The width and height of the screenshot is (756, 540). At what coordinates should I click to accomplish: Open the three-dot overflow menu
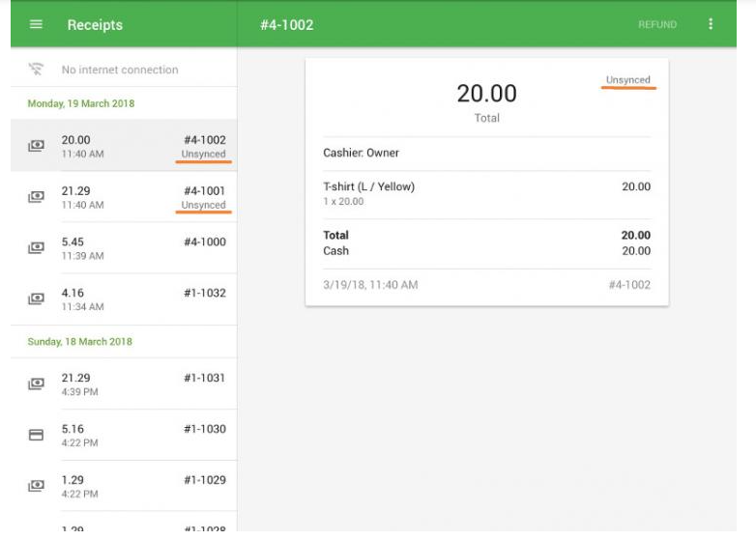pos(712,24)
